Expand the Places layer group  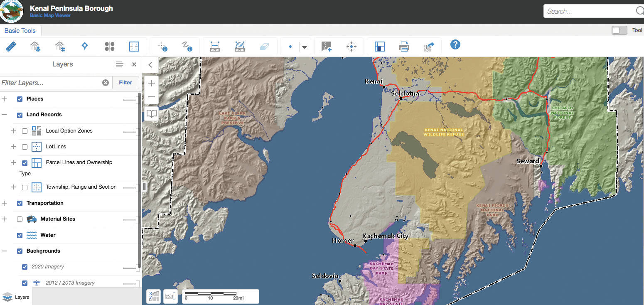coord(4,99)
